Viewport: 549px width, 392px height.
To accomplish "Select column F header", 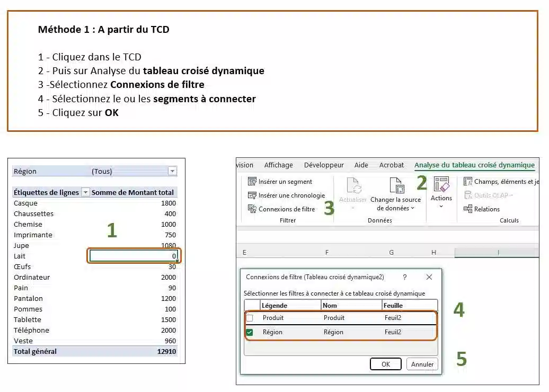I will pyautogui.click(x=326, y=252).
